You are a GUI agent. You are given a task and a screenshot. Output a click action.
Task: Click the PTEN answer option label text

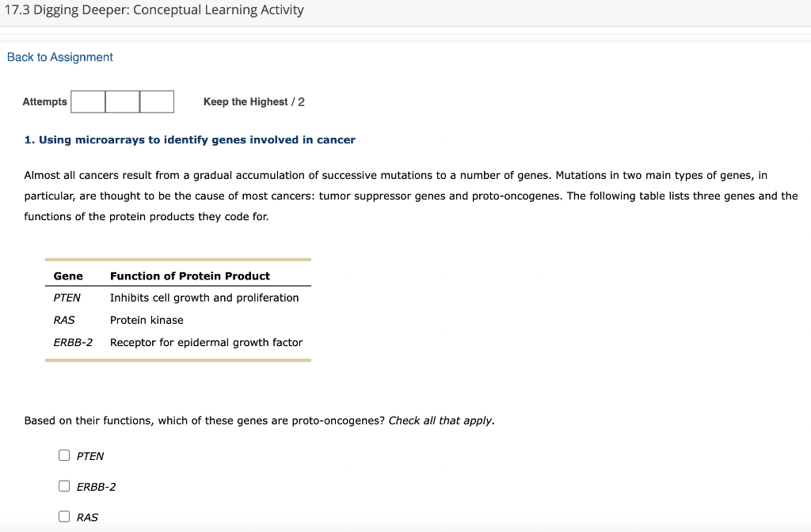90,456
